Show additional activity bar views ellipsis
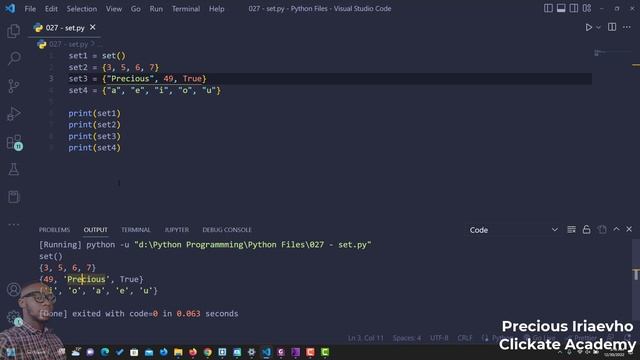Image resolution: width=640 pixels, height=360 pixels. tap(13, 224)
